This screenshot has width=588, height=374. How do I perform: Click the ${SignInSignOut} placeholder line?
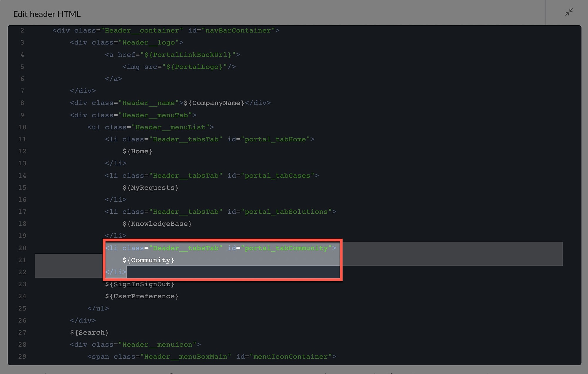[x=140, y=284]
